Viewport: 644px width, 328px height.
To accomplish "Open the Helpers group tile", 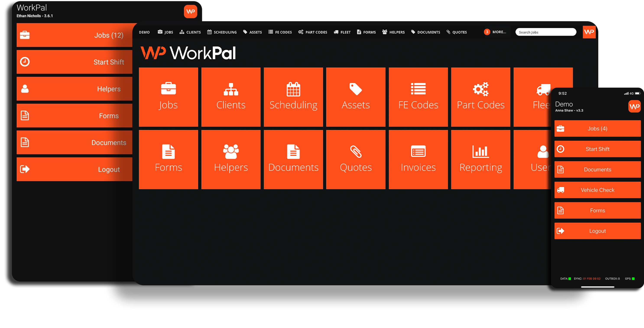I will tap(231, 159).
